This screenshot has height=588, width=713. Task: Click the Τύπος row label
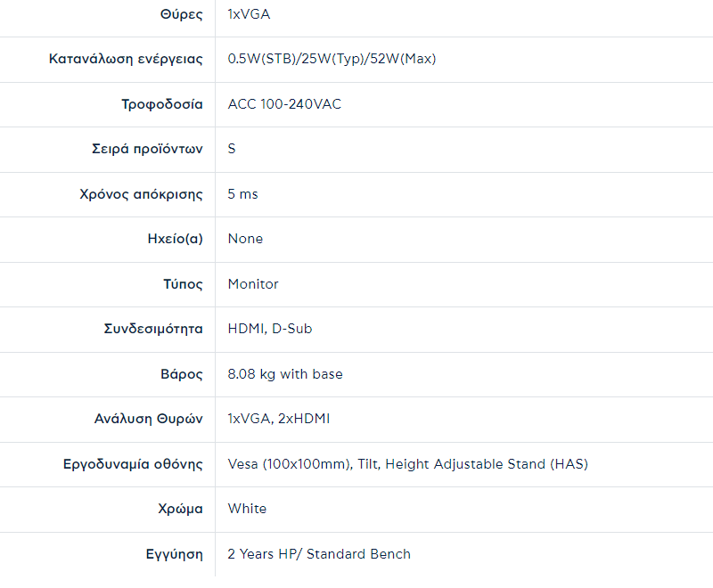point(184,284)
